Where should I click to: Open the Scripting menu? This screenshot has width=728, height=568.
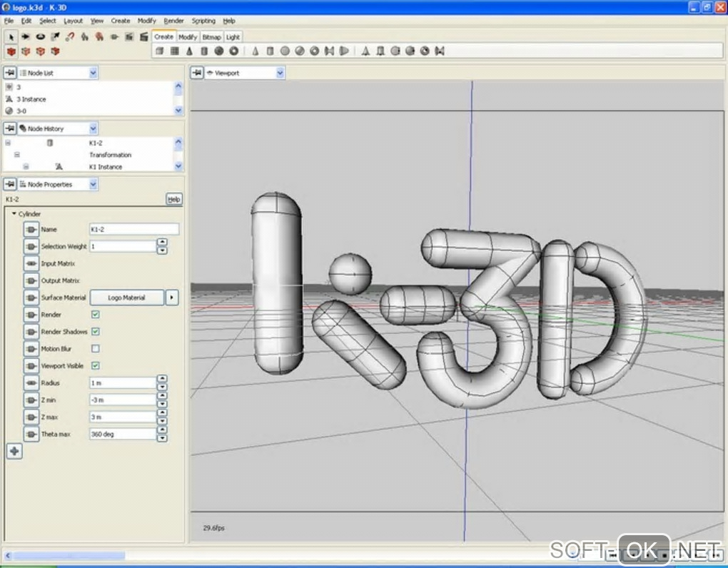click(x=203, y=21)
